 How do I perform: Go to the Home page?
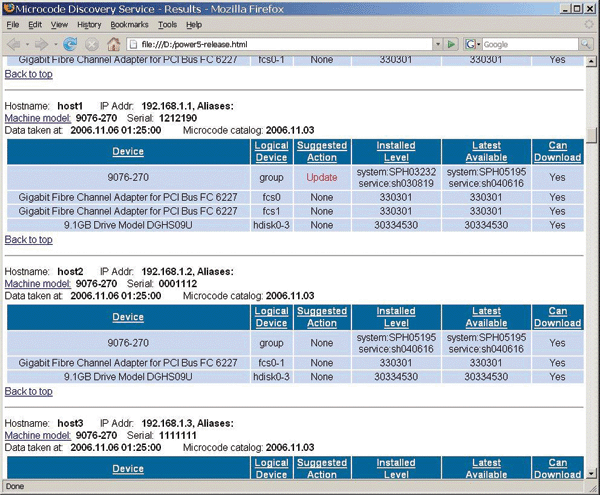[x=114, y=44]
